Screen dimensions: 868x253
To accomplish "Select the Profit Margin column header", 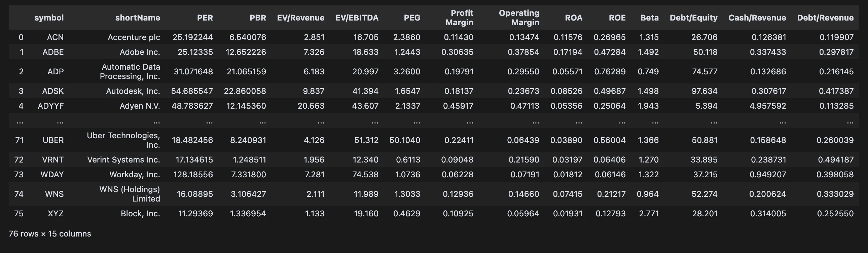I will pyautogui.click(x=459, y=18).
